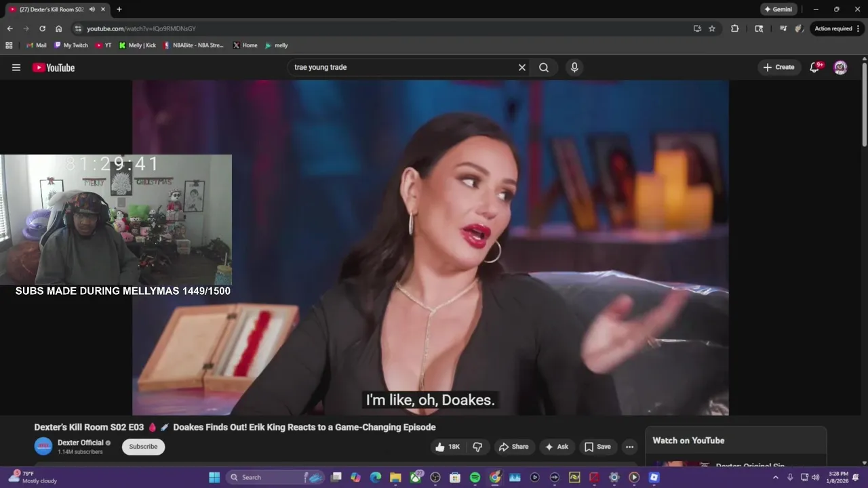Start voice search with the microphone icon
Viewport: 868px width, 488px height.
pyautogui.click(x=574, y=67)
